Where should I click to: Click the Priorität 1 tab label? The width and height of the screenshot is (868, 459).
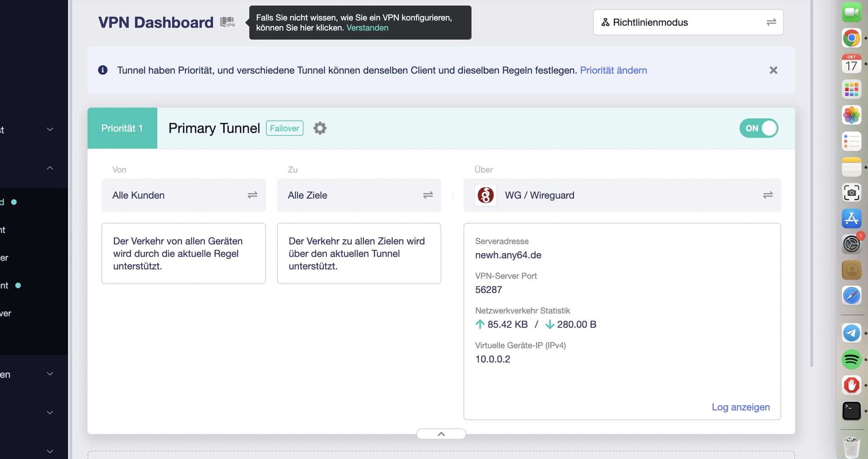122,128
